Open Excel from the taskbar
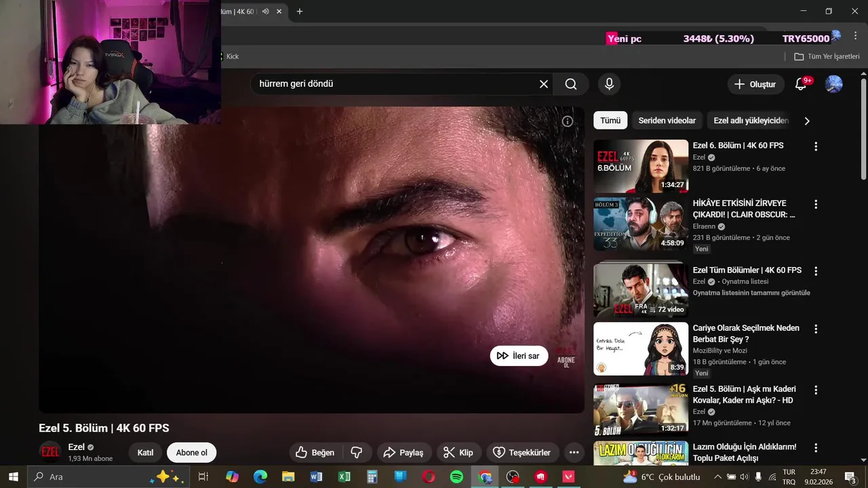The height and width of the screenshot is (488, 868). [x=344, y=476]
